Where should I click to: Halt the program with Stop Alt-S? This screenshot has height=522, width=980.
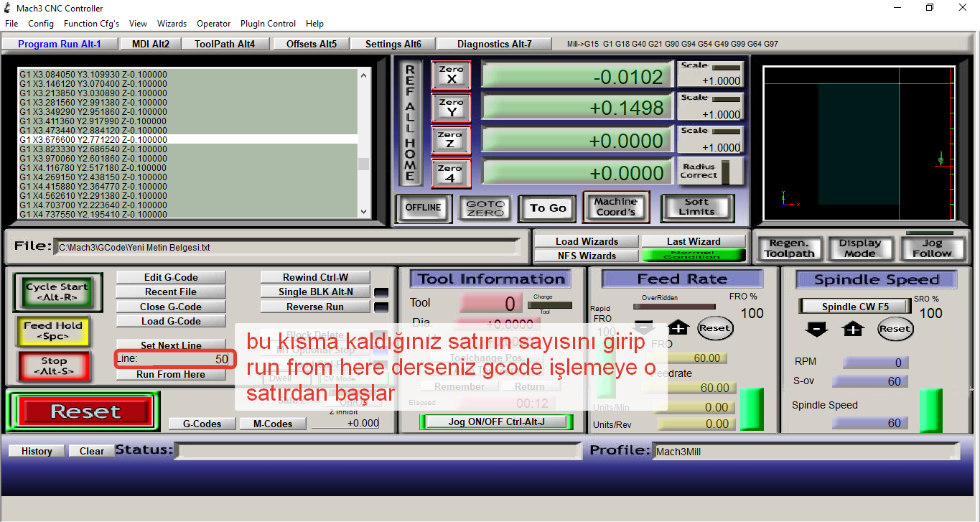[x=54, y=366]
